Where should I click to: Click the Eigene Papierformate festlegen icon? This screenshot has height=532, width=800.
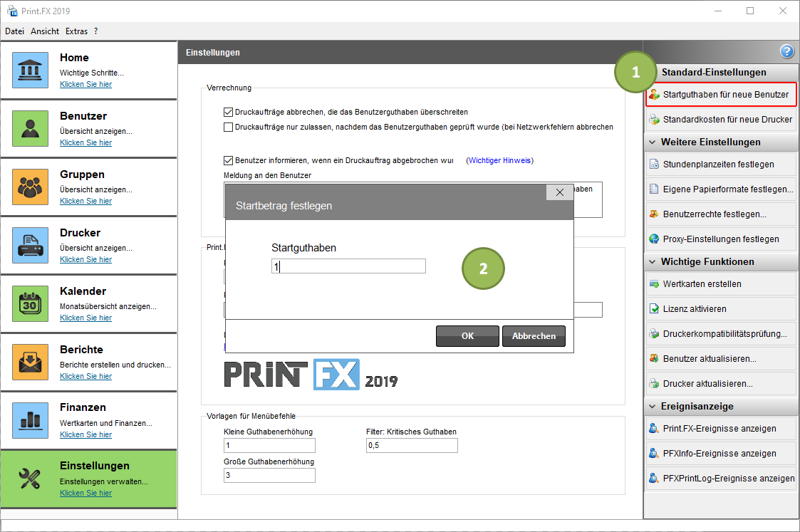(654, 189)
